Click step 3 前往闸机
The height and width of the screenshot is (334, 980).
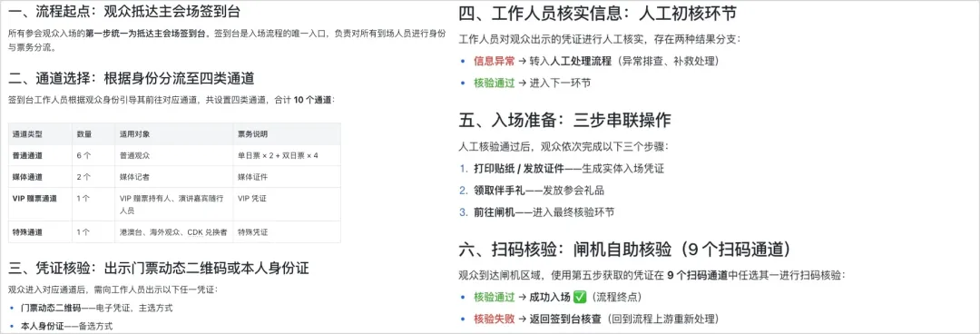click(544, 212)
